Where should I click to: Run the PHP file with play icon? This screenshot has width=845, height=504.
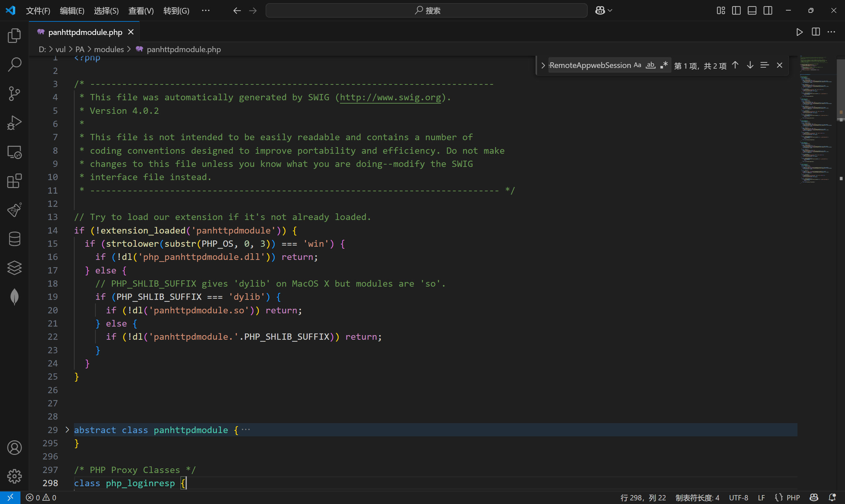(799, 32)
